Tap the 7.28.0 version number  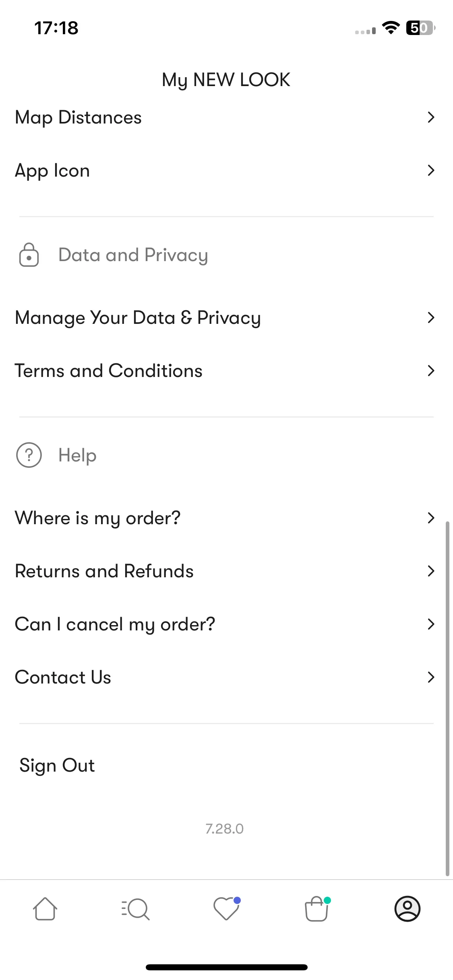[225, 829]
